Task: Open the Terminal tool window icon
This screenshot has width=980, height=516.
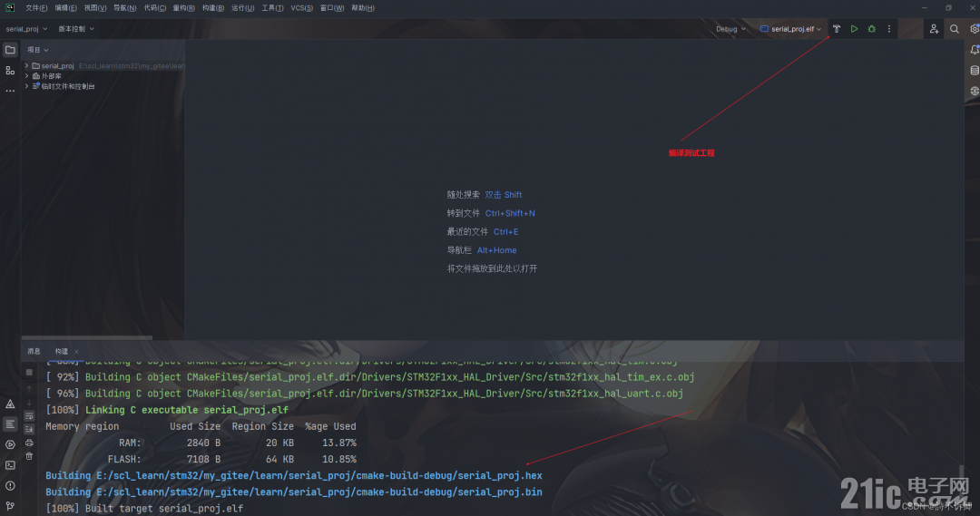Action: [10, 465]
